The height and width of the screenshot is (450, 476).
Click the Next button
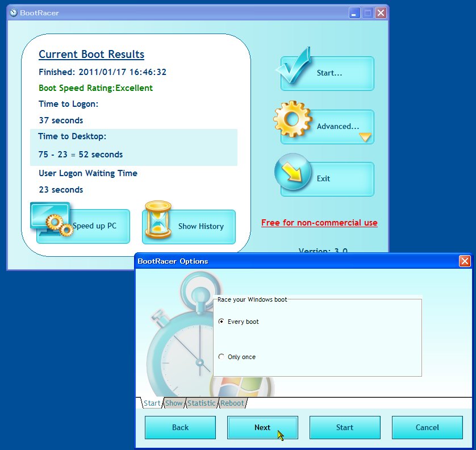(x=262, y=427)
